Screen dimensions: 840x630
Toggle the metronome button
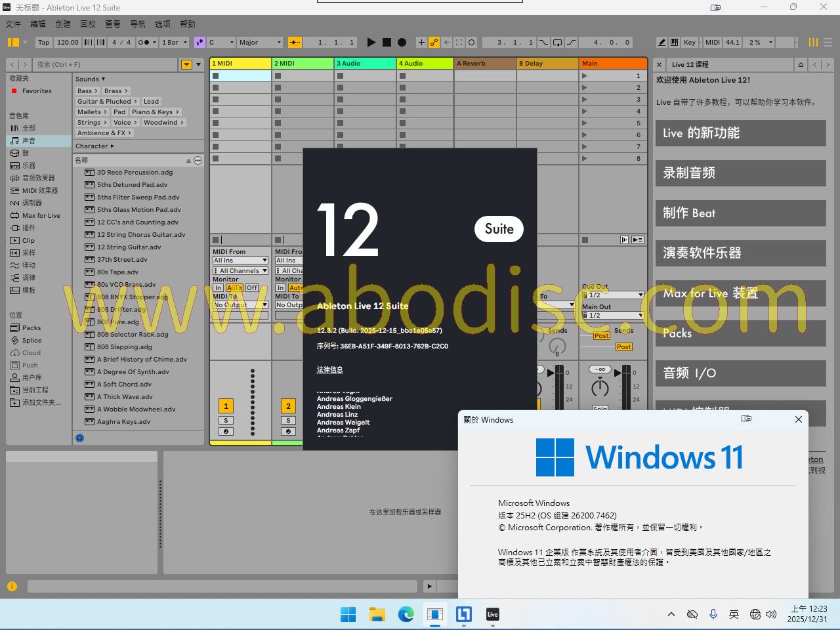point(146,42)
